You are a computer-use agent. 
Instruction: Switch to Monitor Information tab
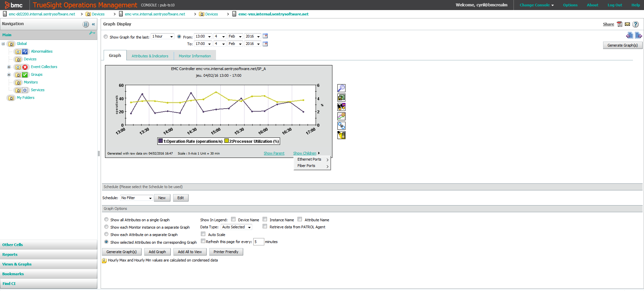coord(195,56)
